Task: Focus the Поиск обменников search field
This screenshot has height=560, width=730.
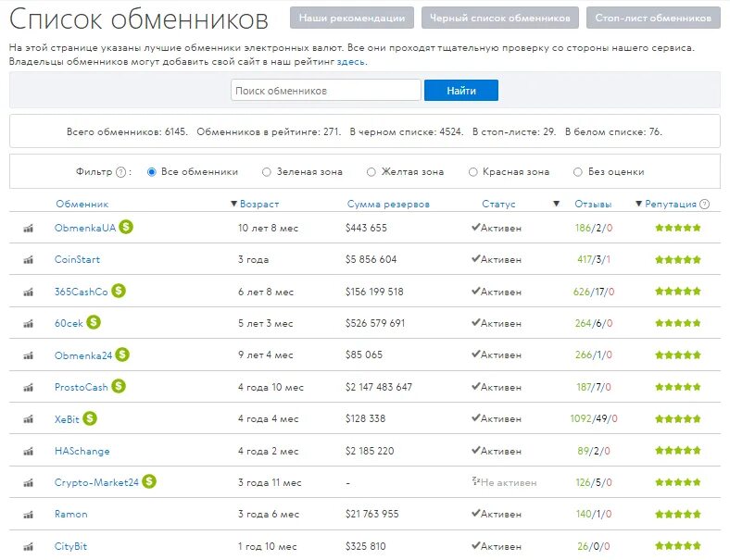Action: pos(326,90)
